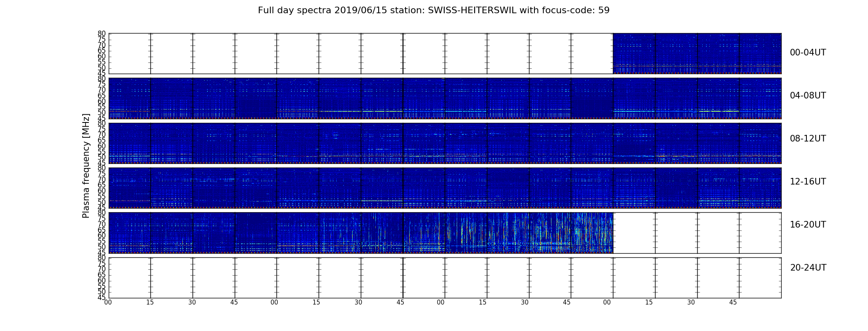
Task: Click the '04-08UT' row label
Action: tap(808, 96)
